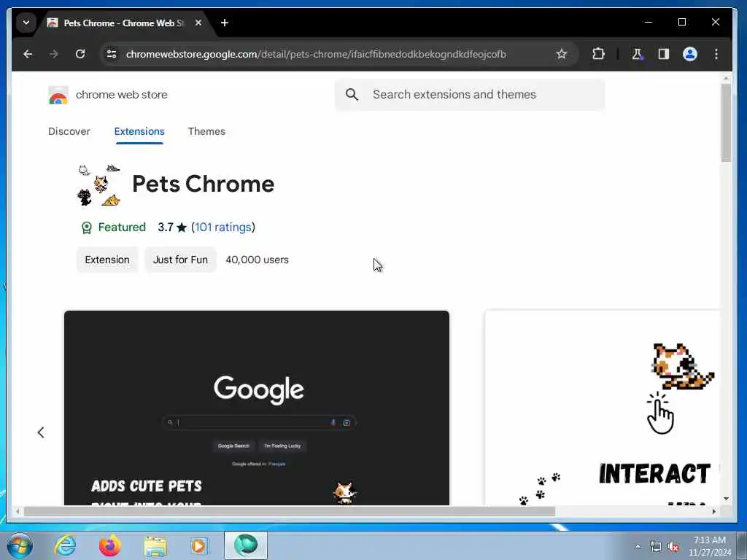Click the vertical scrollbar thumb
The height and width of the screenshot is (560, 747).
(726, 122)
